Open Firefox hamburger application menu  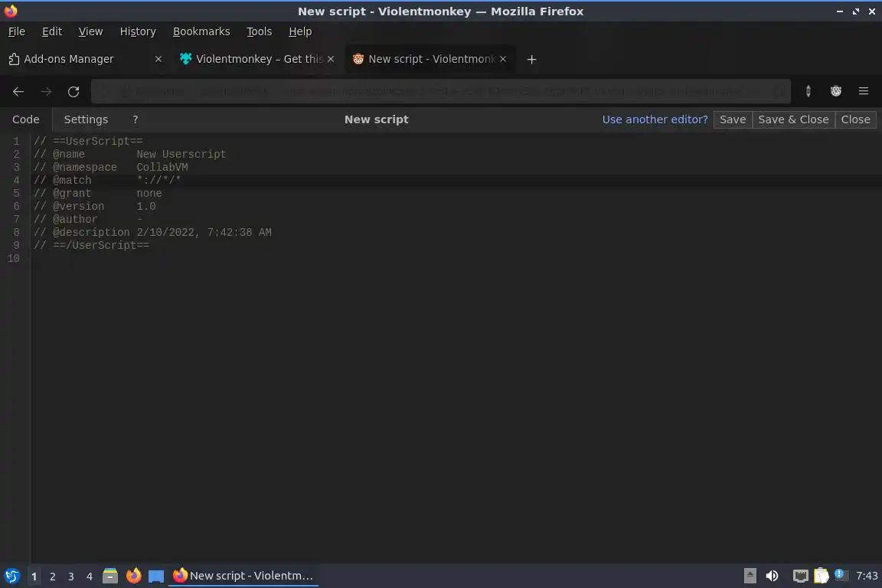coord(864,91)
